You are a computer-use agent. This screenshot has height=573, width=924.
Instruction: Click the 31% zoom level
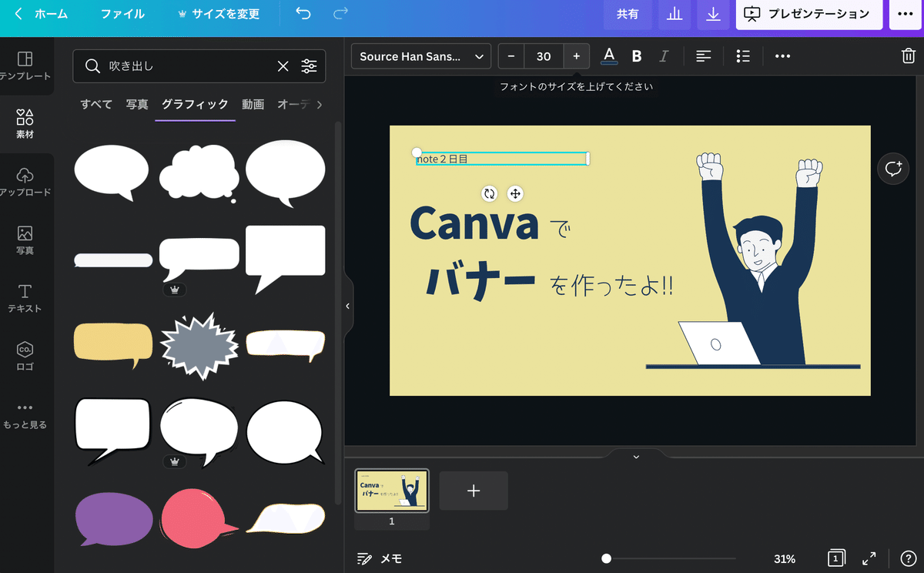click(785, 558)
